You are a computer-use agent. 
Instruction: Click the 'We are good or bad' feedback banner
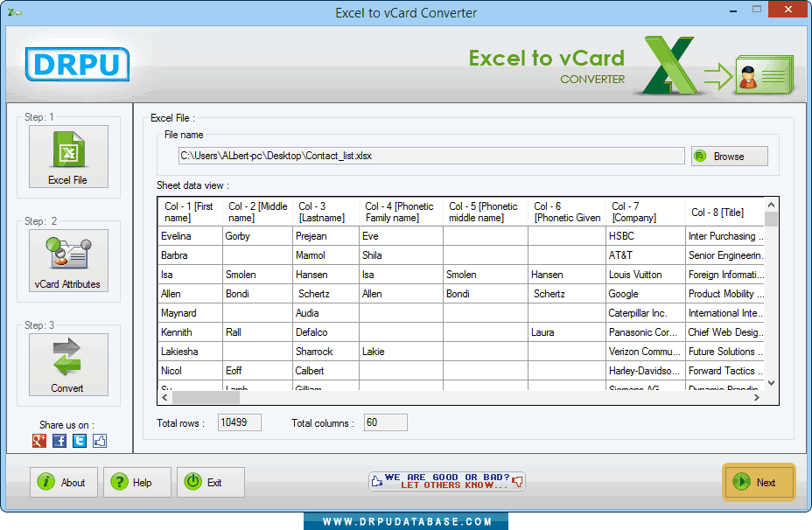[x=447, y=481]
